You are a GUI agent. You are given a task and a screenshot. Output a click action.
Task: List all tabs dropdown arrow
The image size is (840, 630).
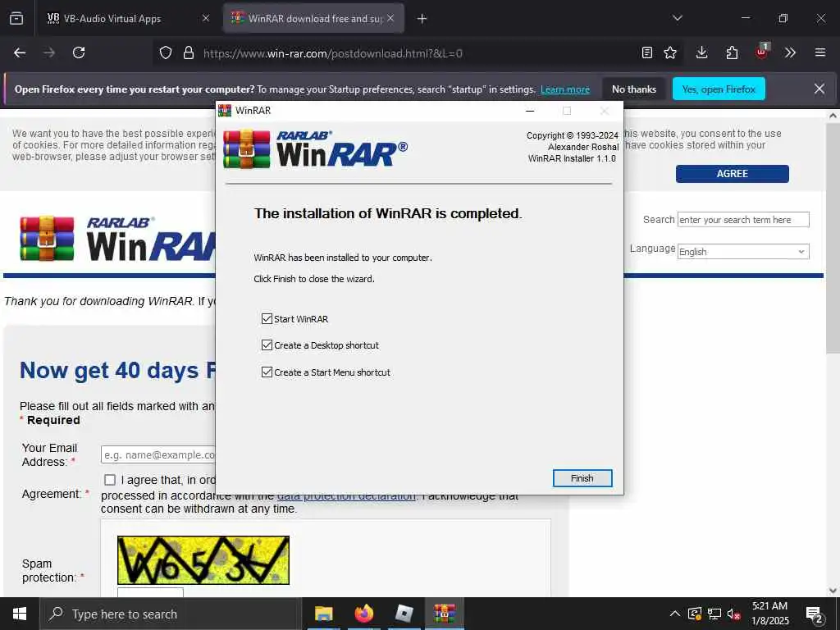[678, 18]
